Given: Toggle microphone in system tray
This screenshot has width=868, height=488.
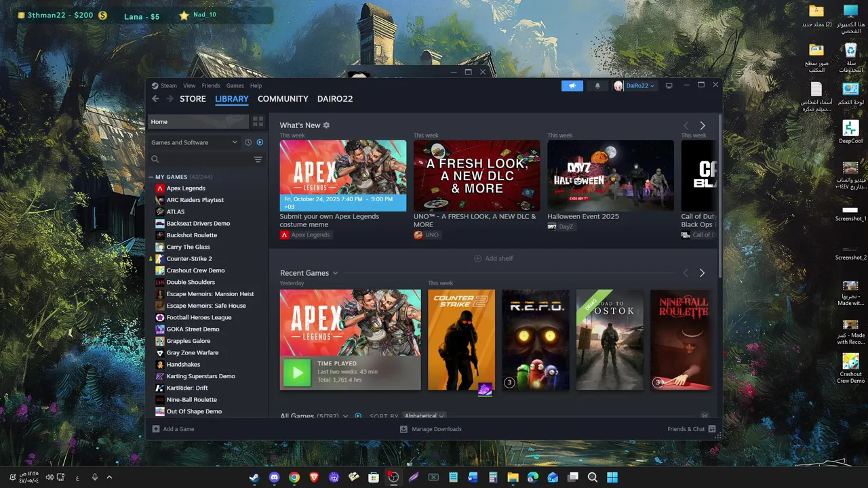Looking at the screenshot, I should coord(95,477).
